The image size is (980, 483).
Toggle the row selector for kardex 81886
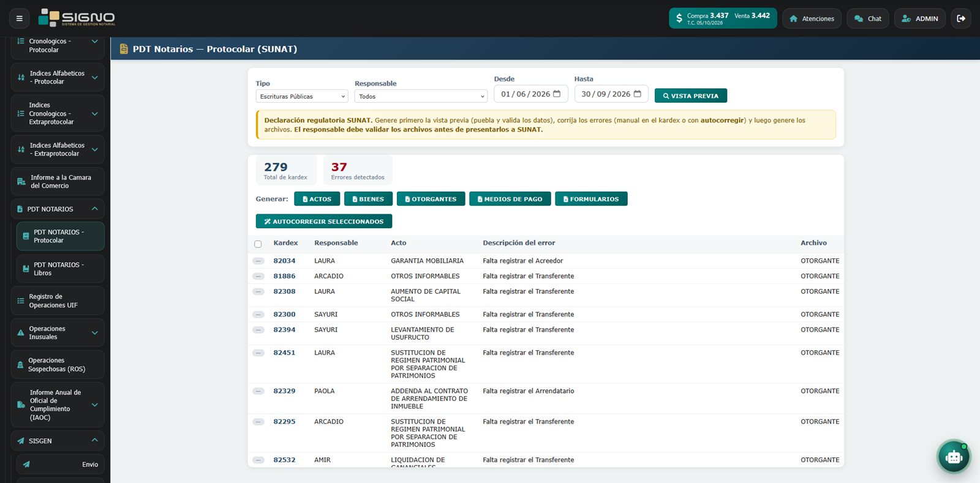pyautogui.click(x=258, y=276)
